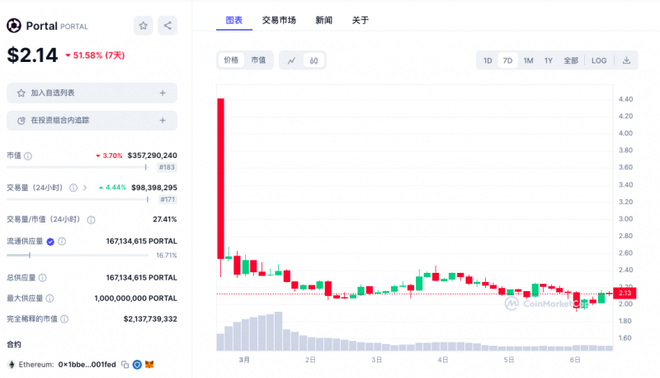
Task: Click the info icon beside 最大供应量
Action: [50, 298]
